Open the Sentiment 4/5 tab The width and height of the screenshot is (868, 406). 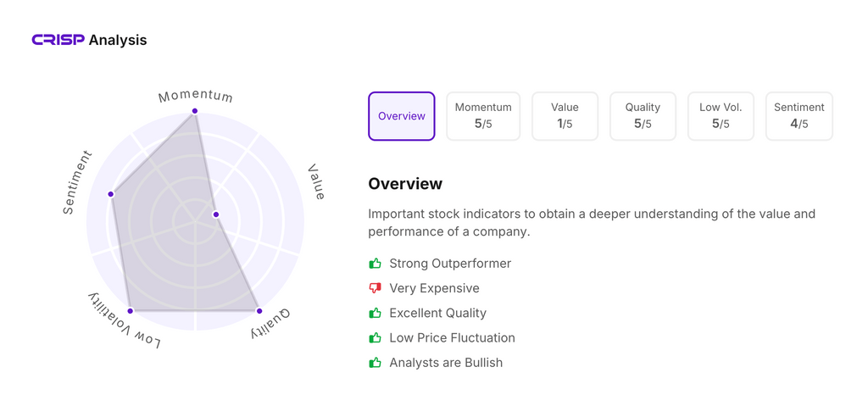click(x=798, y=116)
